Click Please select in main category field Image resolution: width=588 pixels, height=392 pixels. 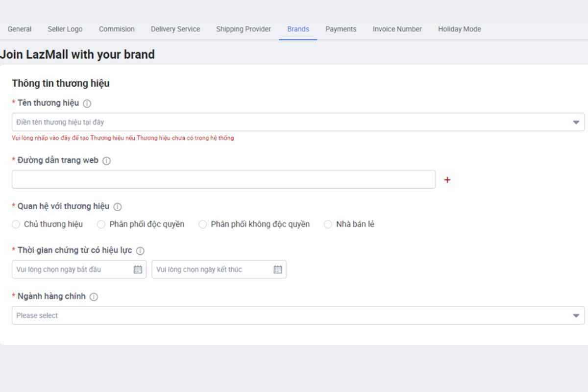pyautogui.click(x=37, y=316)
